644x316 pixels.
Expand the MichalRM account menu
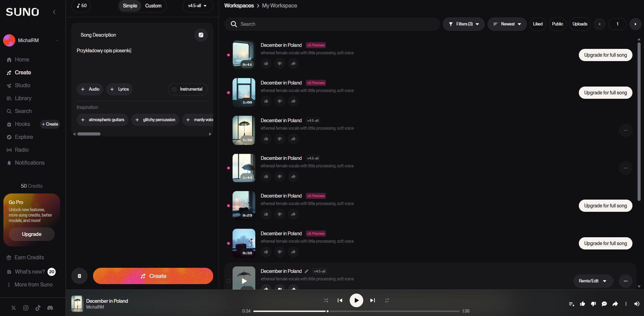pos(32,40)
